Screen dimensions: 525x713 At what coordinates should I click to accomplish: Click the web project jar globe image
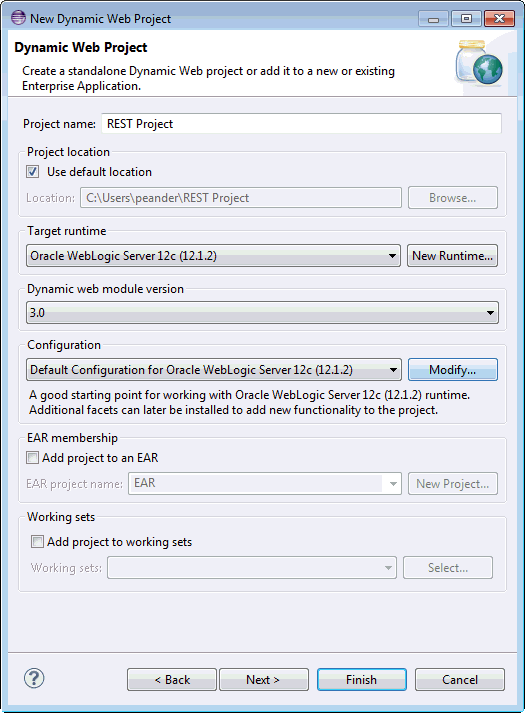479,64
